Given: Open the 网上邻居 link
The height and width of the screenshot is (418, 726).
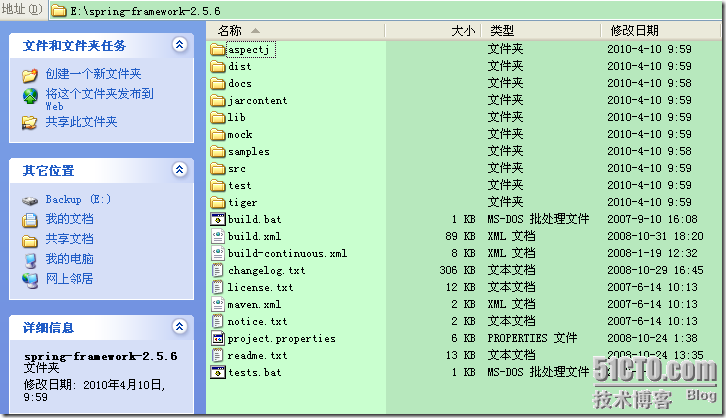Looking at the screenshot, I should point(69,279).
